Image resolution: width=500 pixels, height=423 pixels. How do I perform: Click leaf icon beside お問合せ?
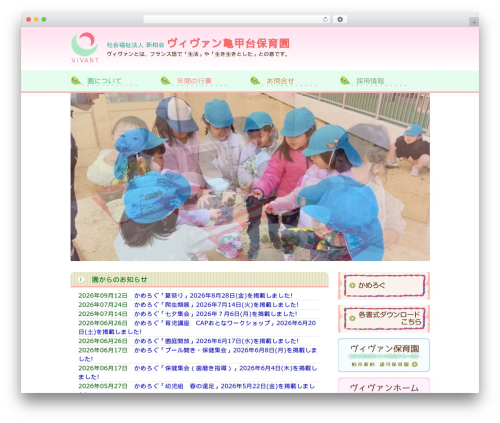click(255, 81)
